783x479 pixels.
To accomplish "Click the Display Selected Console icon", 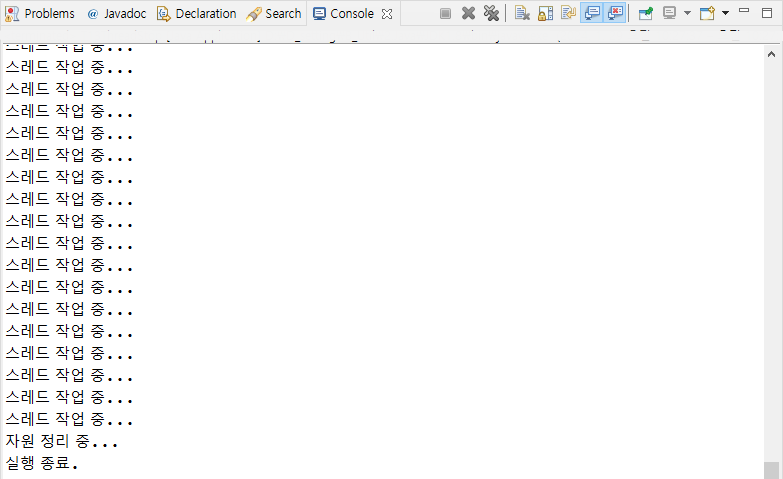I will (670, 13).
